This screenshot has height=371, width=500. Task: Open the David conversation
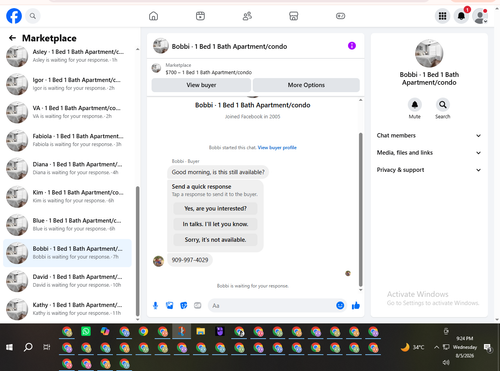[x=68, y=281]
